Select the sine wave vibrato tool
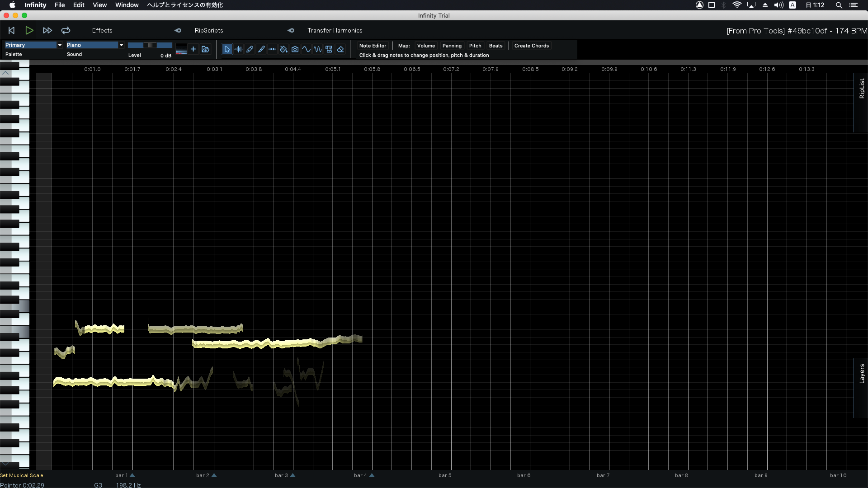 [x=306, y=49]
